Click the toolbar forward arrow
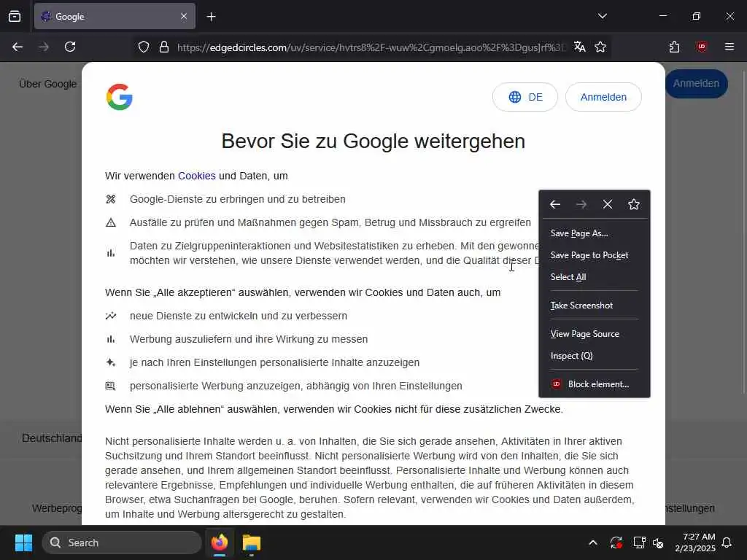747x560 pixels. [x=44, y=47]
